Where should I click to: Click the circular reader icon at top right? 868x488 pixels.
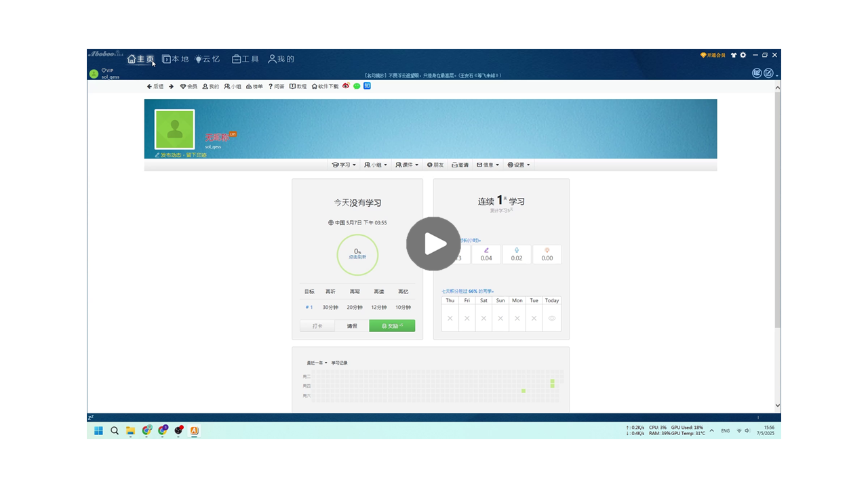pos(757,73)
